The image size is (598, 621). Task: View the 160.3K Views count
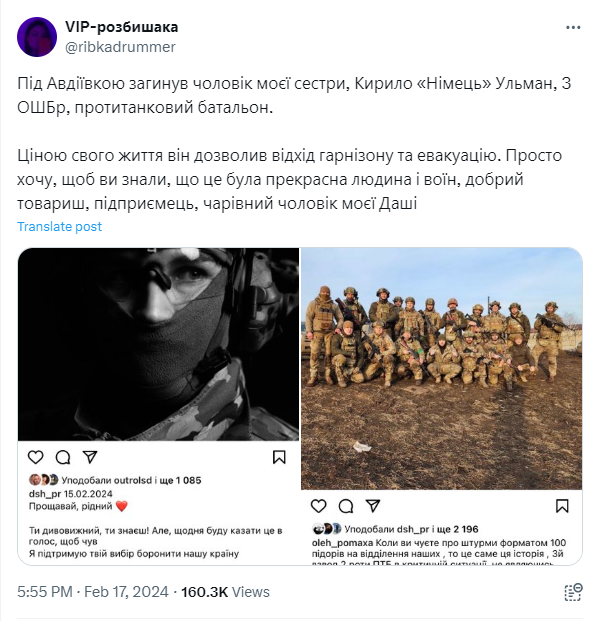225,592
